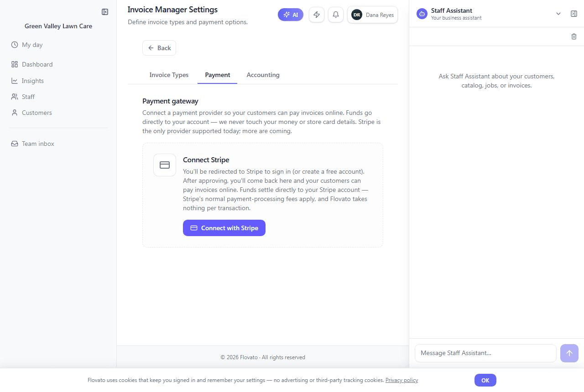This screenshot has width=584, height=392.
Task: Go back with the Back button
Action: [159, 48]
